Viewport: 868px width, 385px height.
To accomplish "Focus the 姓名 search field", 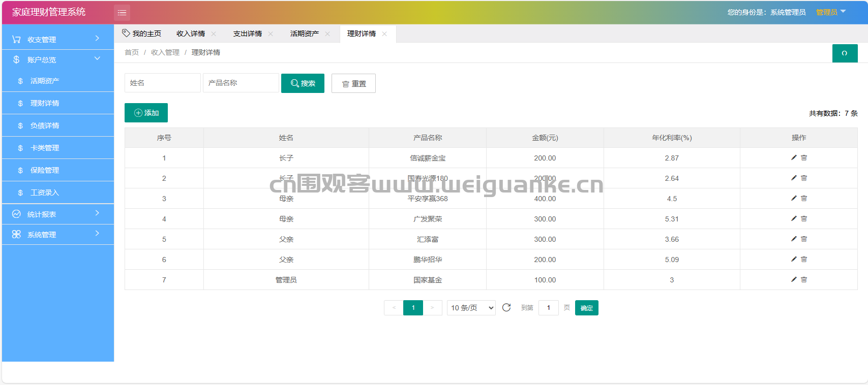I will pos(163,83).
